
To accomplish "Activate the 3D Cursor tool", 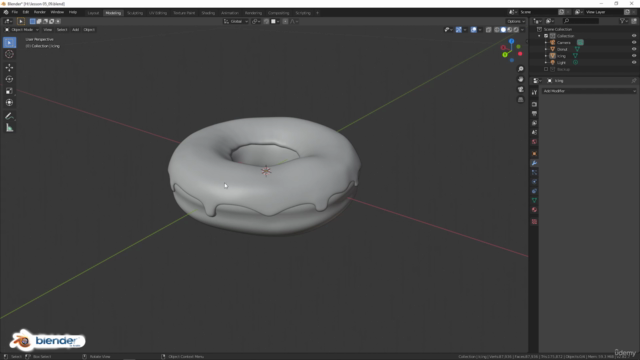I will click(9, 54).
